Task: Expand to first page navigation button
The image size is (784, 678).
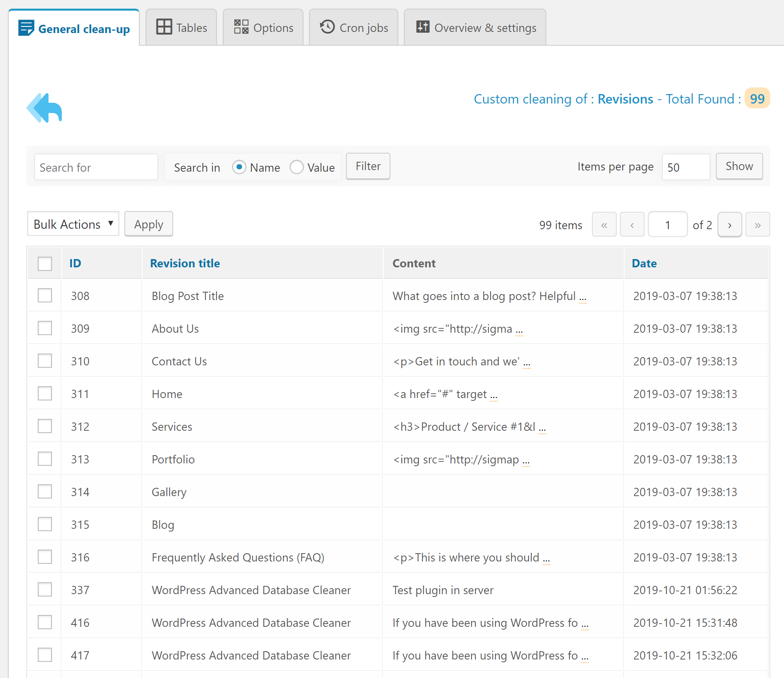Action: coord(603,225)
